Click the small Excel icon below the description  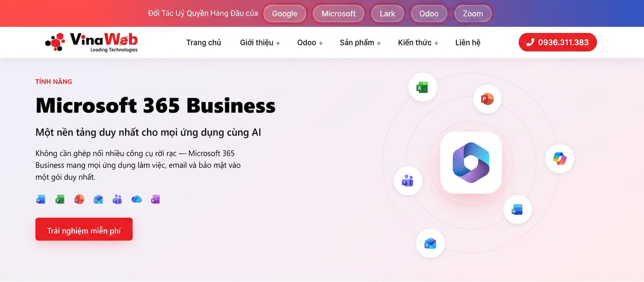(60, 199)
